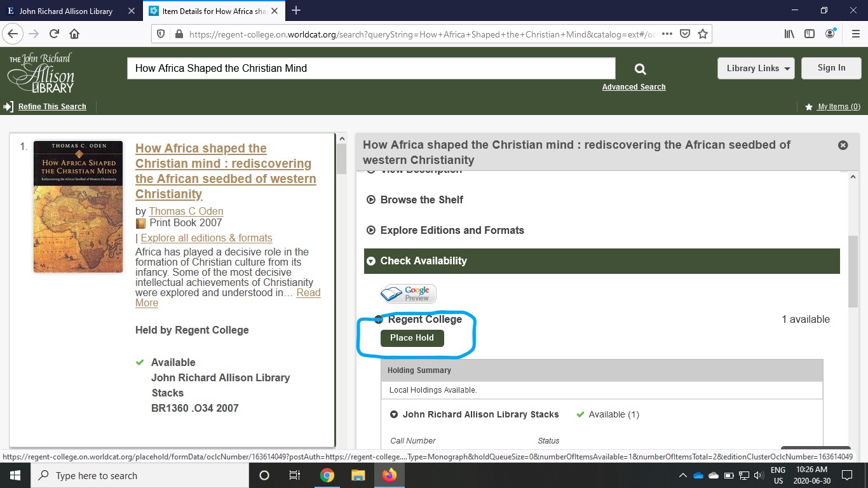Open the Library Links dropdown
The image size is (868, 488).
pos(756,69)
